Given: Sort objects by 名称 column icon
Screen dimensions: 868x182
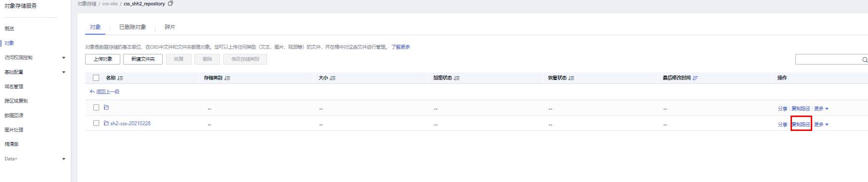Looking at the screenshot, I should [120, 78].
